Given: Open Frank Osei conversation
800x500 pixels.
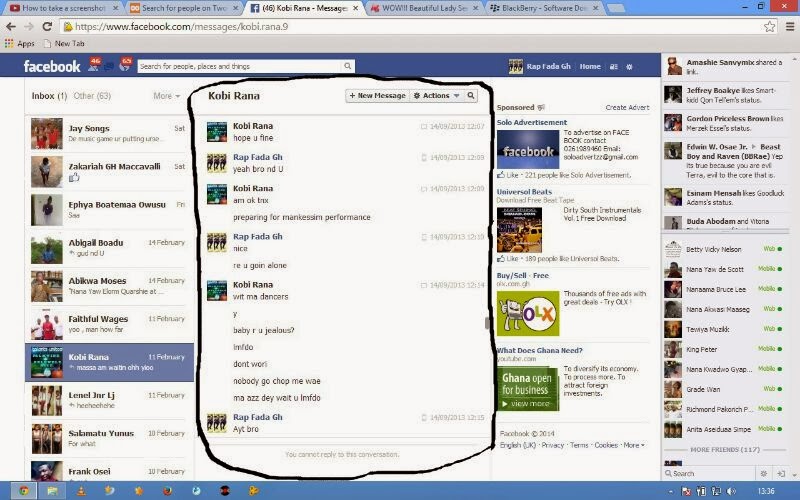Looking at the screenshot, I should (109, 470).
